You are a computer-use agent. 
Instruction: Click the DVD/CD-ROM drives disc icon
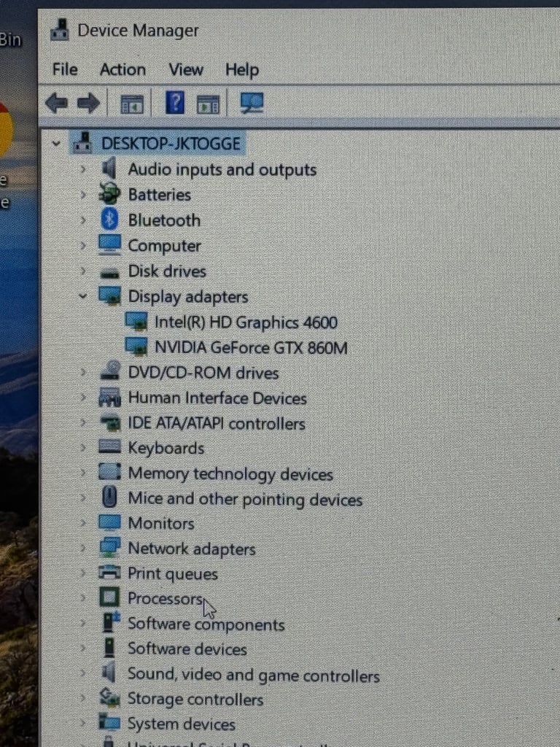111,370
